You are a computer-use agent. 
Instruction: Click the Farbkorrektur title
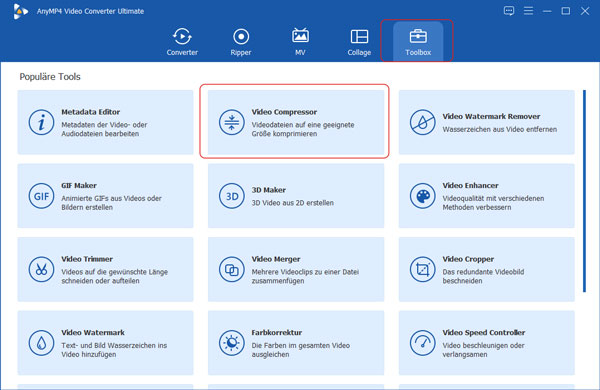(277, 332)
